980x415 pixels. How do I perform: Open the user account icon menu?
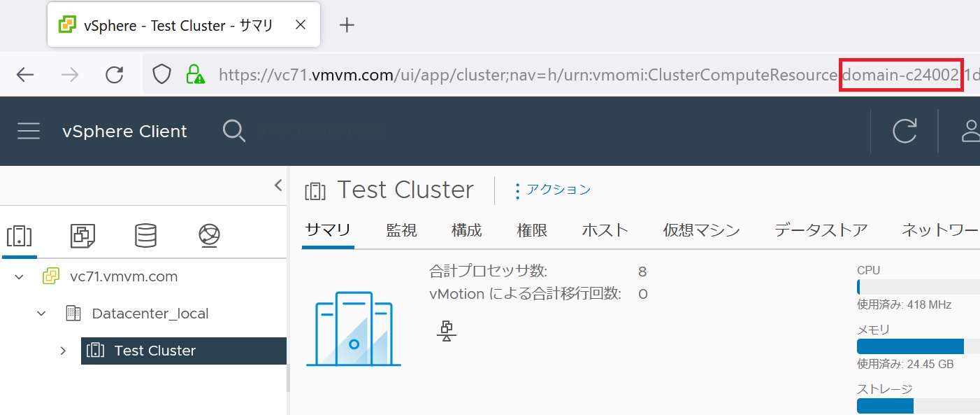tap(970, 131)
